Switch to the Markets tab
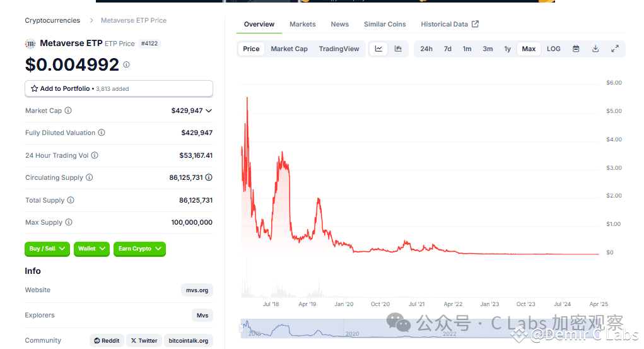Viewport: 644px width, 349px height. coord(303,24)
